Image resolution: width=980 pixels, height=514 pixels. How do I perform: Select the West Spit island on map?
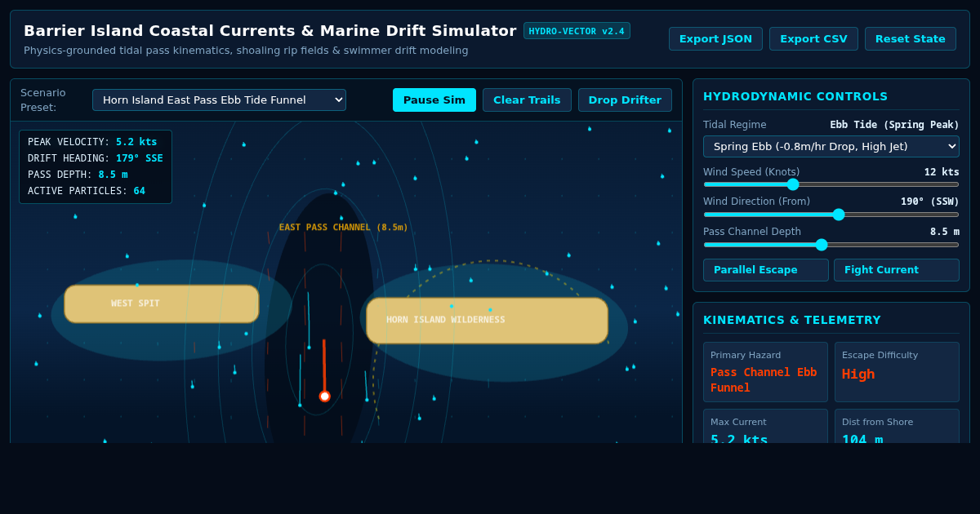(x=162, y=304)
